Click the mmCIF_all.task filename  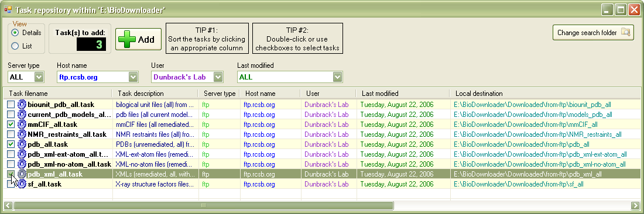[52, 124]
